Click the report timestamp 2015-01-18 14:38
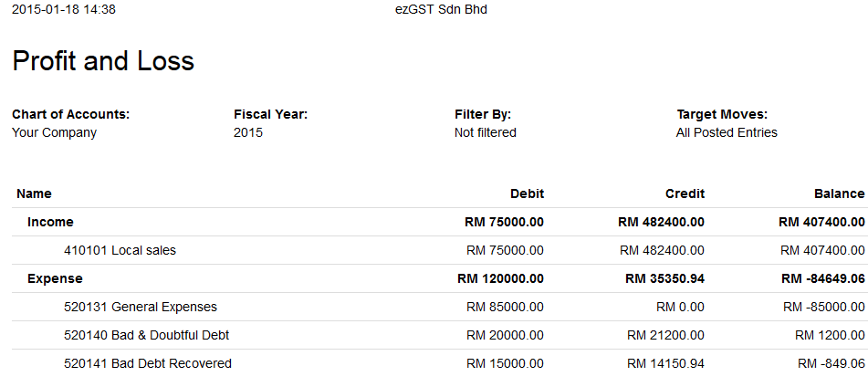Viewport: 868px width, 387px height. [64, 9]
